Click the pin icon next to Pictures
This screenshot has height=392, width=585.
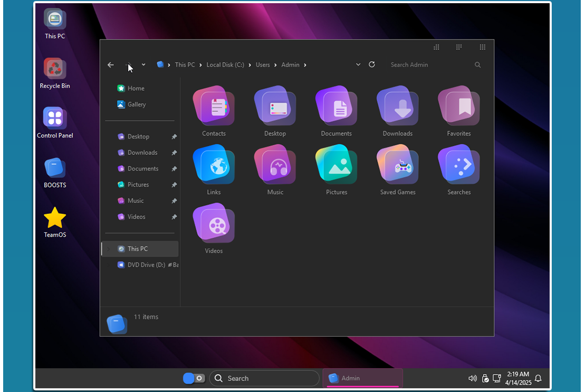[174, 185]
